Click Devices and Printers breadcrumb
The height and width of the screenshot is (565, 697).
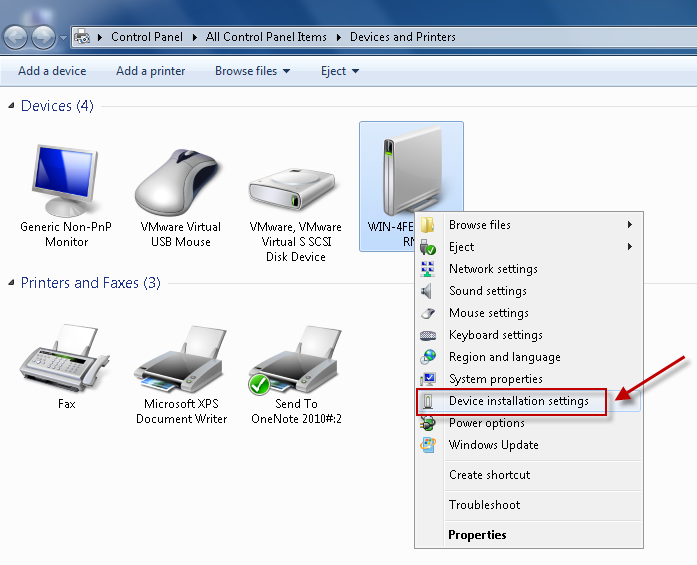[403, 37]
